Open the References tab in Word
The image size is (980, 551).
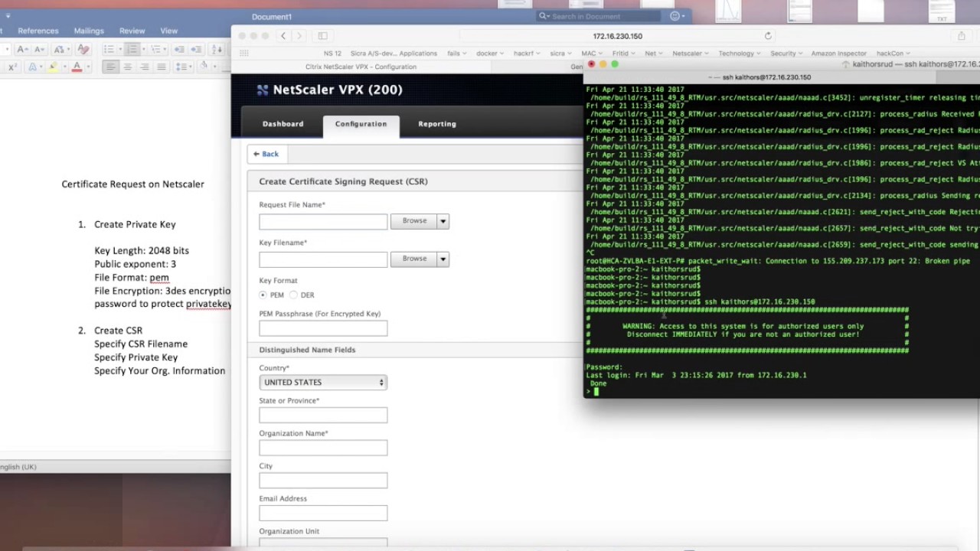(x=38, y=31)
